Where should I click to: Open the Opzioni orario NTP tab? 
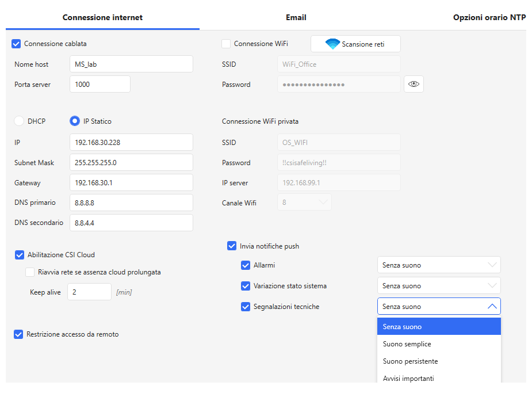pyautogui.click(x=489, y=17)
